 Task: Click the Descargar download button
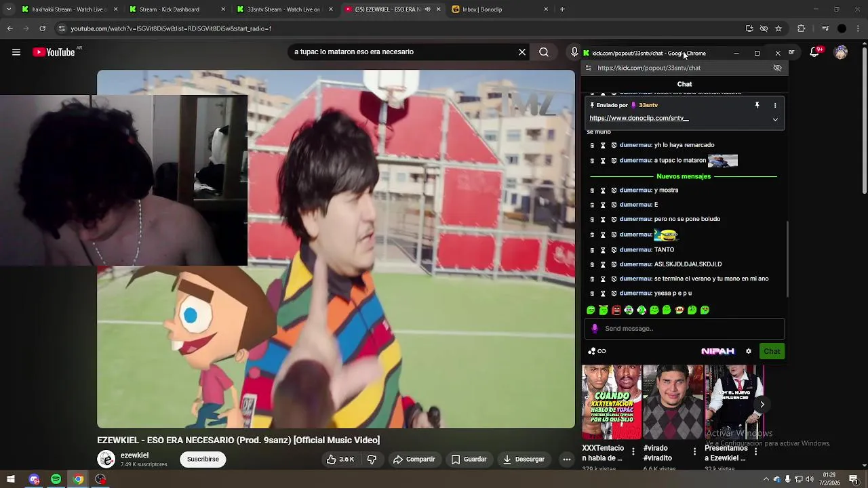pos(524,460)
